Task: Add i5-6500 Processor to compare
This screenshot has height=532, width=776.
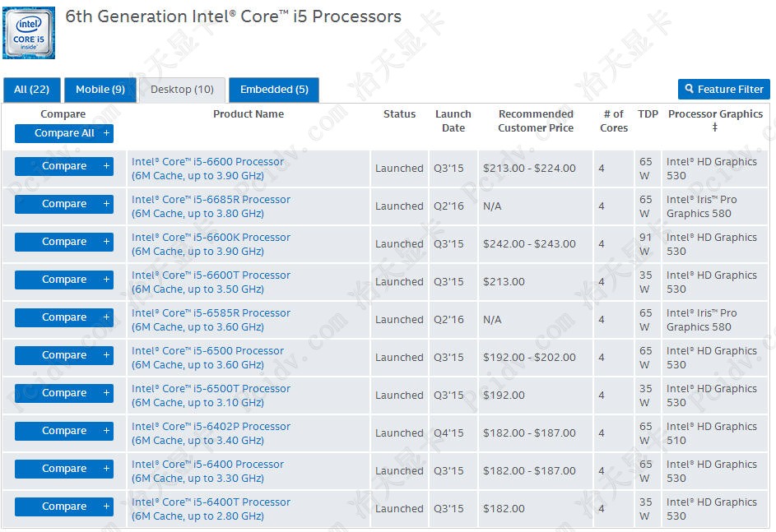Action: 64,355
